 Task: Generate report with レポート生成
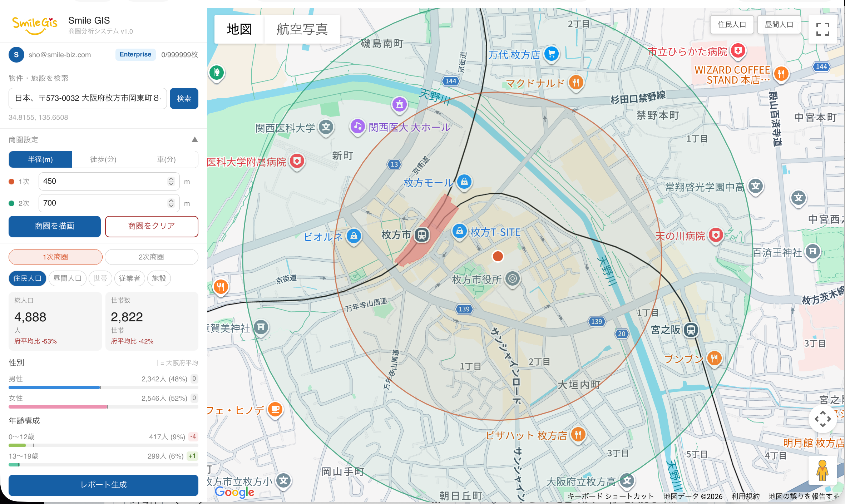tap(103, 485)
